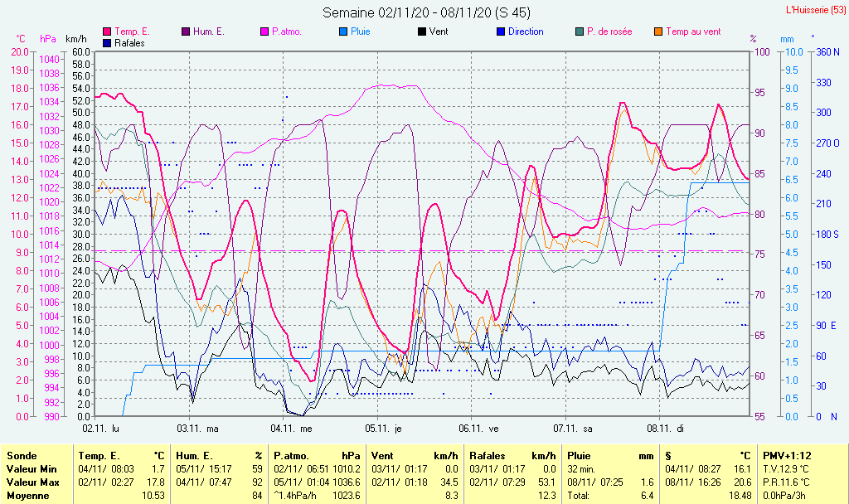Click the 07.11. sa date marker
849x504 pixels.
[573, 429]
